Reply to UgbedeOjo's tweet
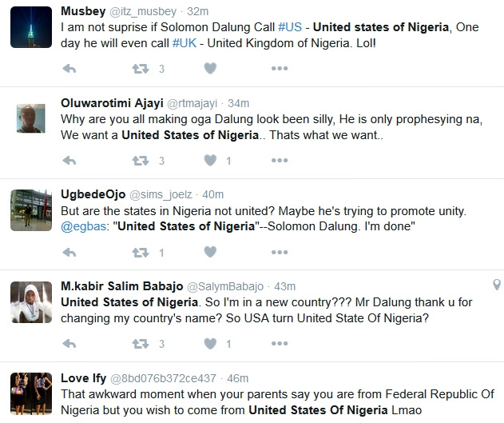The height and width of the screenshot is (423, 504). click(x=69, y=253)
